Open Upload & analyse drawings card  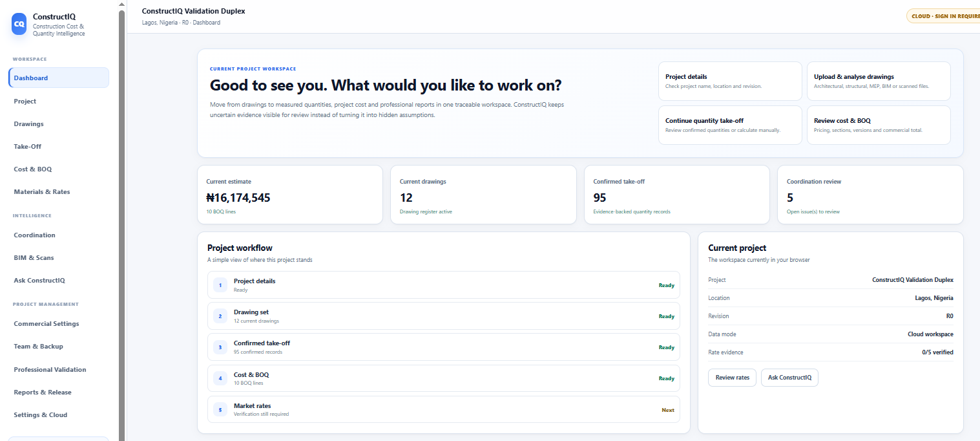coord(879,81)
